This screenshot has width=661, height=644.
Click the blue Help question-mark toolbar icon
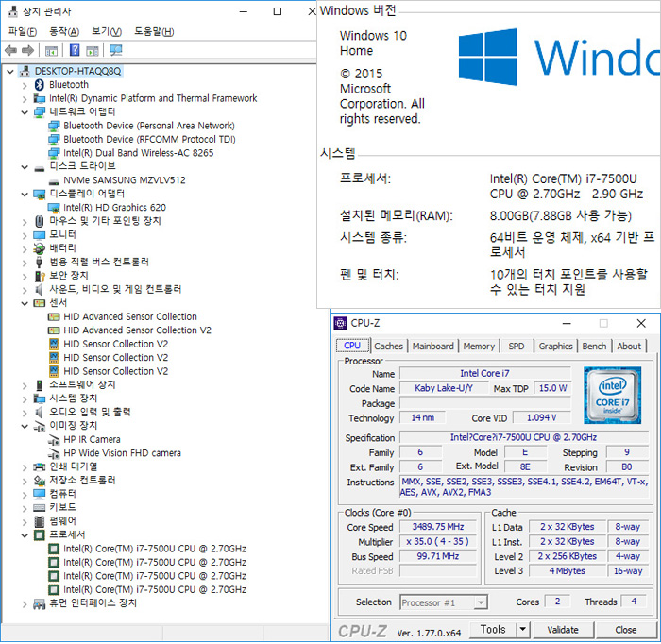[x=75, y=50]
